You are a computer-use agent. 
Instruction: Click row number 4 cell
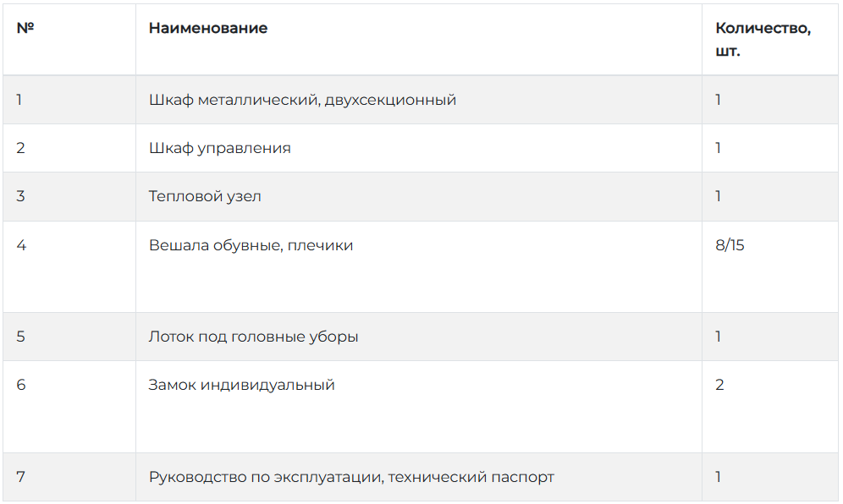69,267
